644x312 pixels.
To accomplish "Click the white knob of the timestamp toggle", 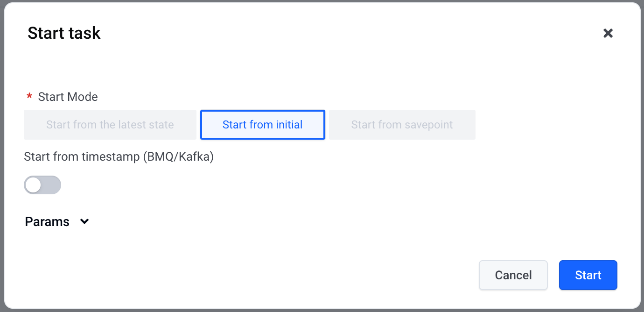I will click(x=34, y=185).
